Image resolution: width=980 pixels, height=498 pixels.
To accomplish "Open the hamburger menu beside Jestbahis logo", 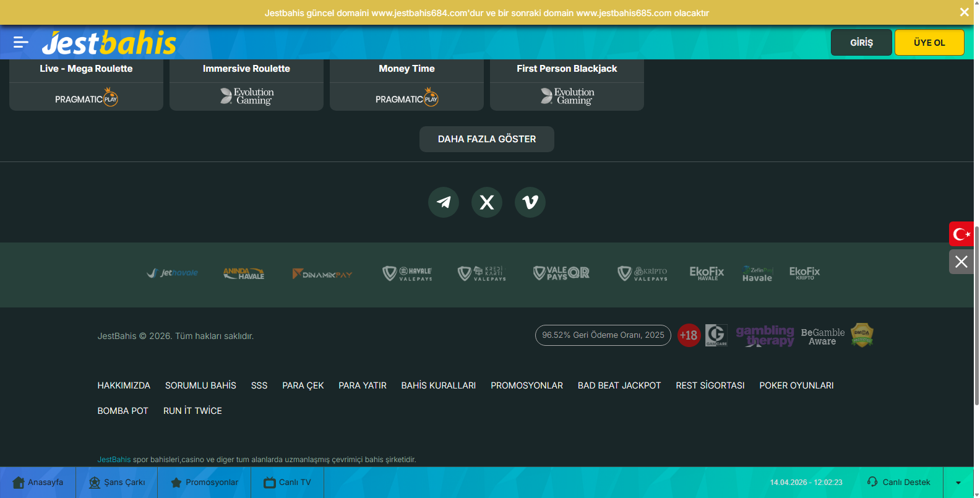I will point(21,42).
